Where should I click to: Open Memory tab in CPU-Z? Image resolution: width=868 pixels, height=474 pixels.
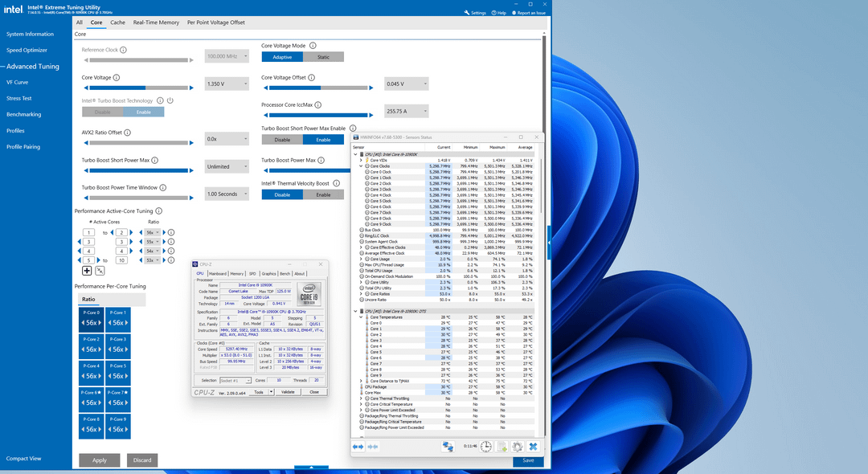coord(237,273)
